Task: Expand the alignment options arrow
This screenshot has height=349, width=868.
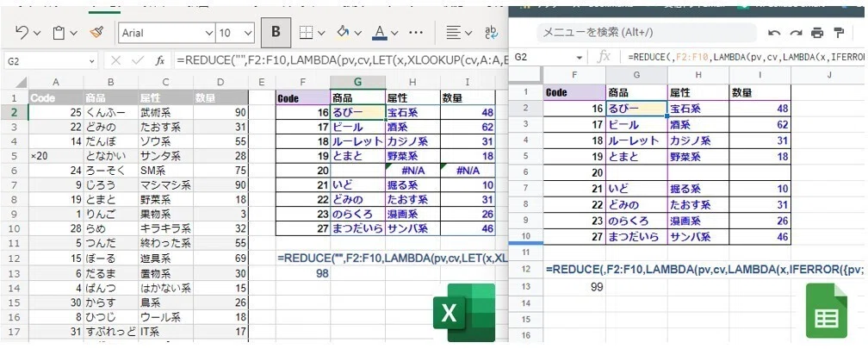Action: 468,34
